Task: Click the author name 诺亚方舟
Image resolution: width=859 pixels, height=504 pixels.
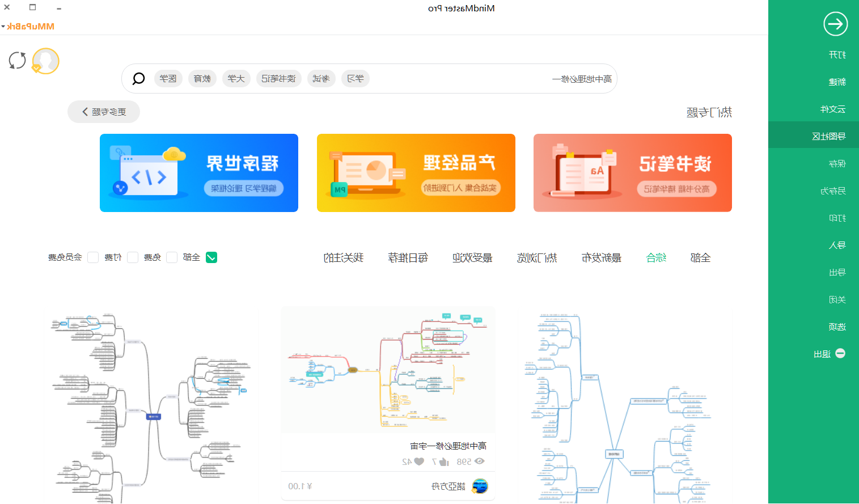Action: point(448,486)
